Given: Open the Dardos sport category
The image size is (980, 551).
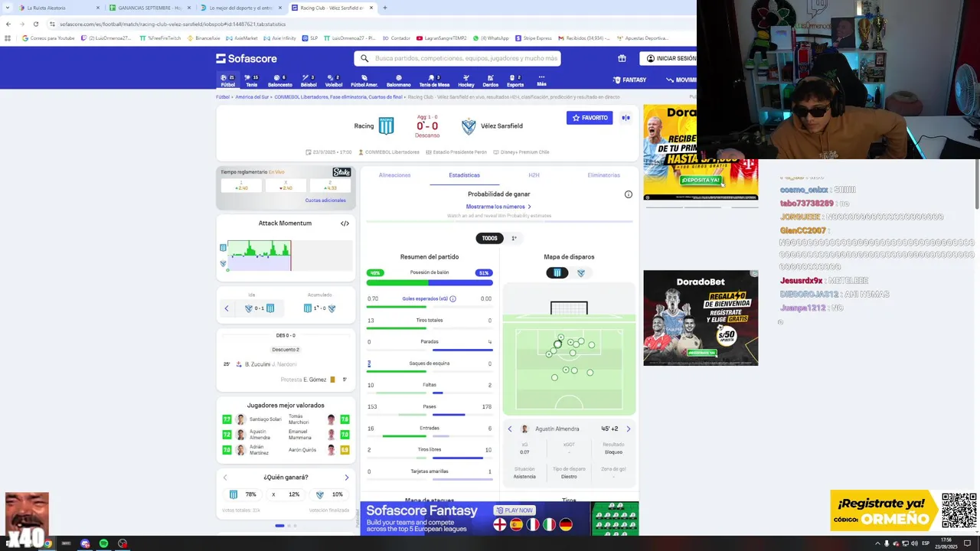Looking at the screenshot, I should pos(490,80).
